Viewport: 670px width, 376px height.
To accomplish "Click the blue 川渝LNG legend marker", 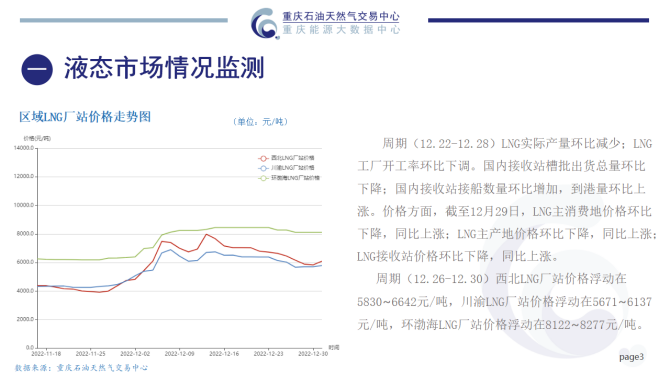I will point(263,168).
